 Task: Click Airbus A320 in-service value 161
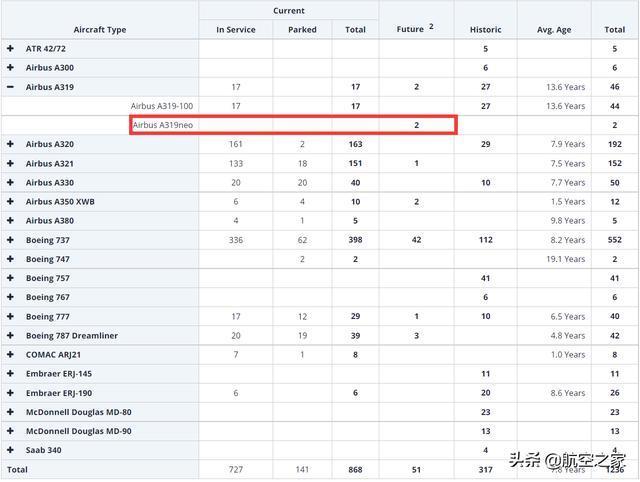point(236,144)
